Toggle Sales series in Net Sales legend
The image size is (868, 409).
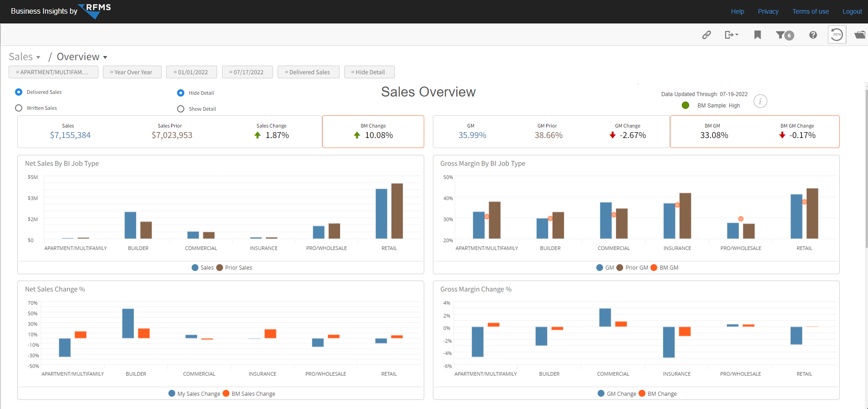click(x=203, y=268)
